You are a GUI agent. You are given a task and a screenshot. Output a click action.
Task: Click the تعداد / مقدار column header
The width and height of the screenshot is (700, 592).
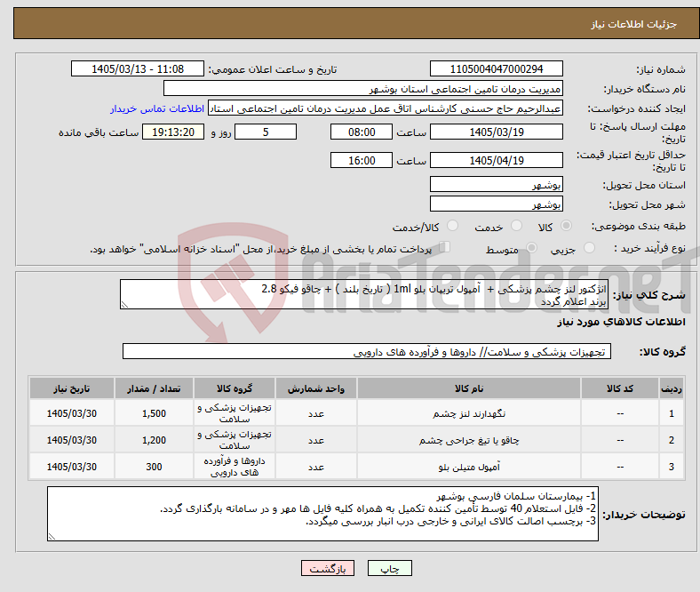coord(154,388)
